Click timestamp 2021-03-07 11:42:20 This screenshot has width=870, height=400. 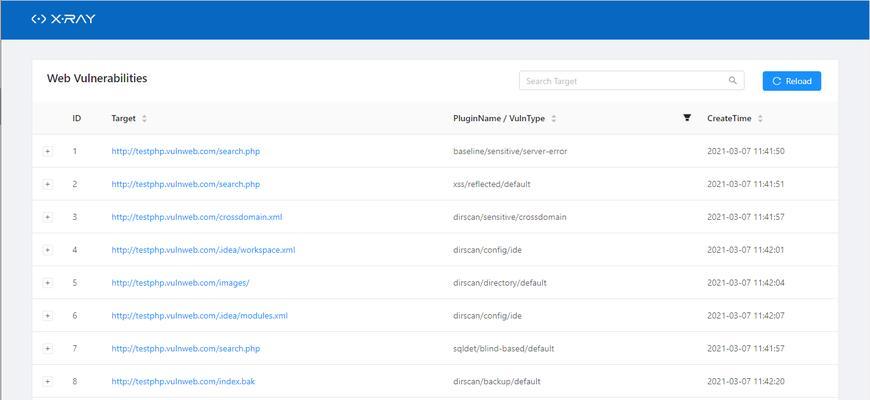[x=746, y=381]
